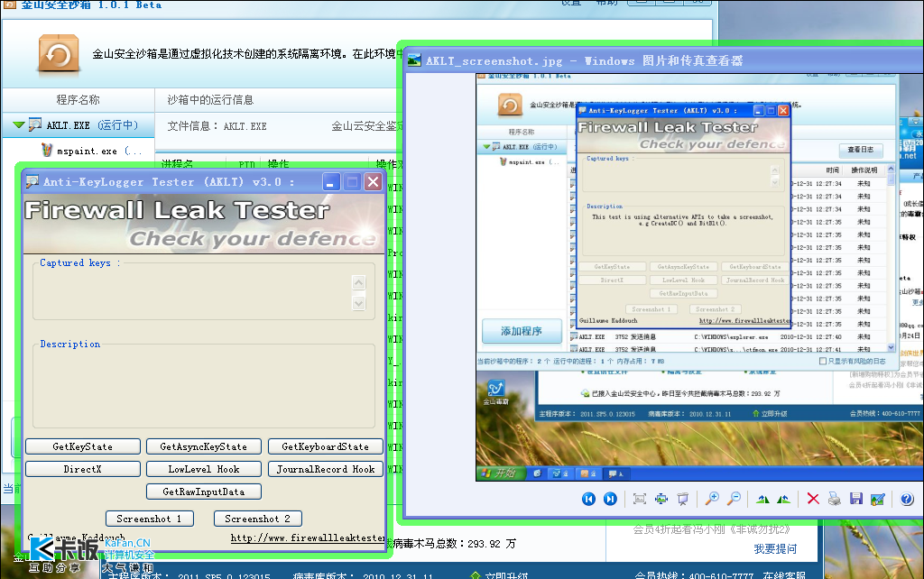Click Captured keys scroll down arrow
Viewport: 924px width, 579px height.
click(x=358, y=303)
